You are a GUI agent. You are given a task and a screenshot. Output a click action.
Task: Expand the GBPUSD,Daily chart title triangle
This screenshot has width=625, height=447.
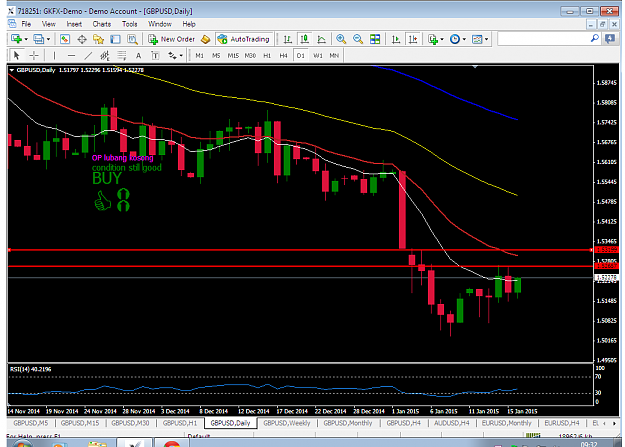tap(12, 70)
